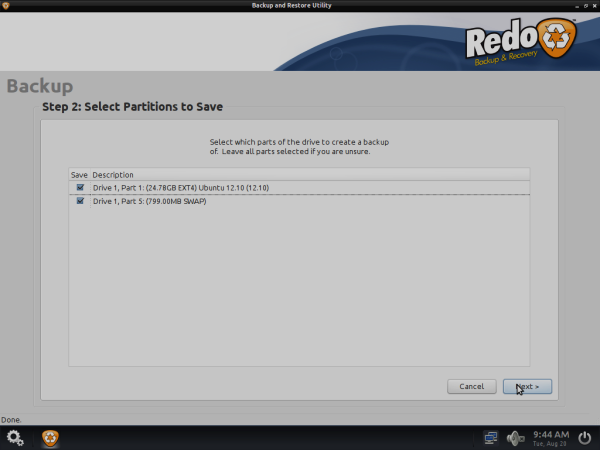The image size is (600, 450).
Task: Click the Backup and Restore Utility title bar
Action: [x=300, y=6]
